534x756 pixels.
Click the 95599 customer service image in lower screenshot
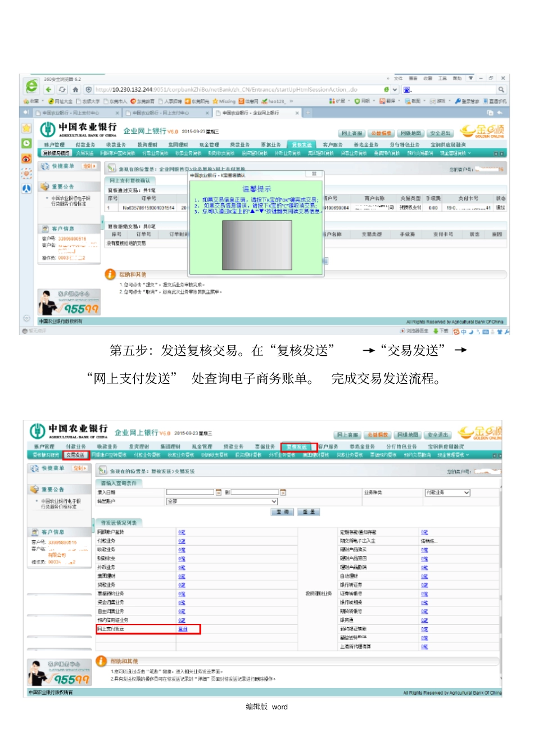(60, 673)
